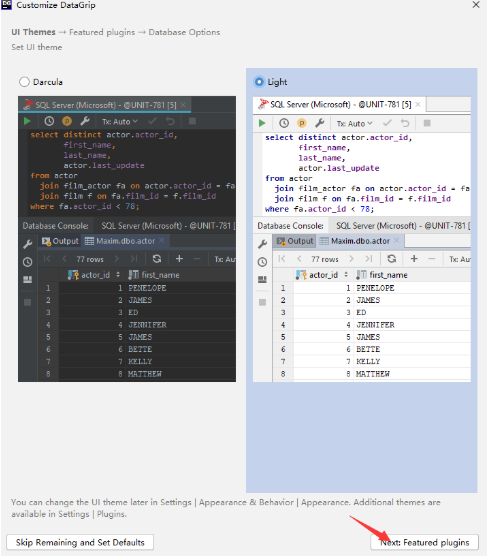Click Skip Remaining and Set Defaults
The width and height of the screenshot is (487, 556).
80,542
